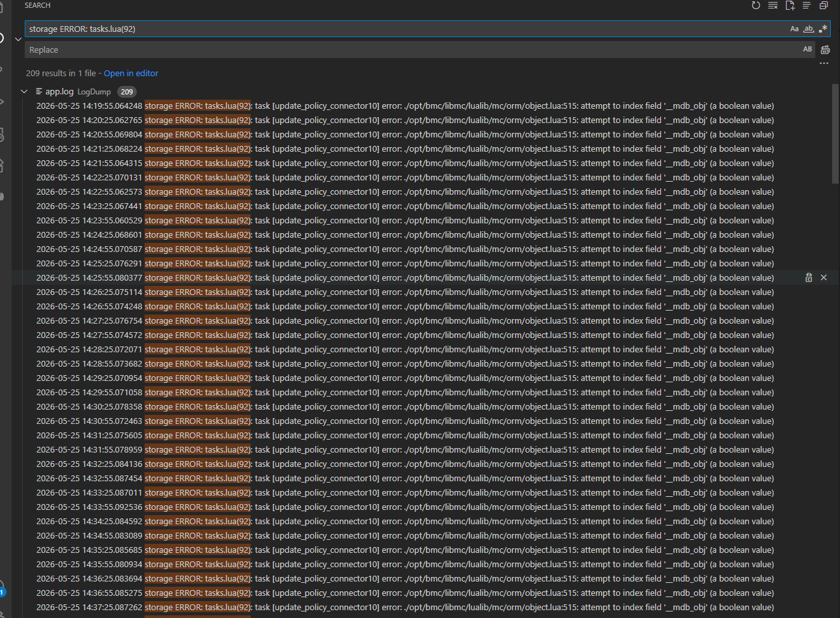Open the result at 14:27:25.076754
This screenshot has height=618, width=840.
(405, 320)
